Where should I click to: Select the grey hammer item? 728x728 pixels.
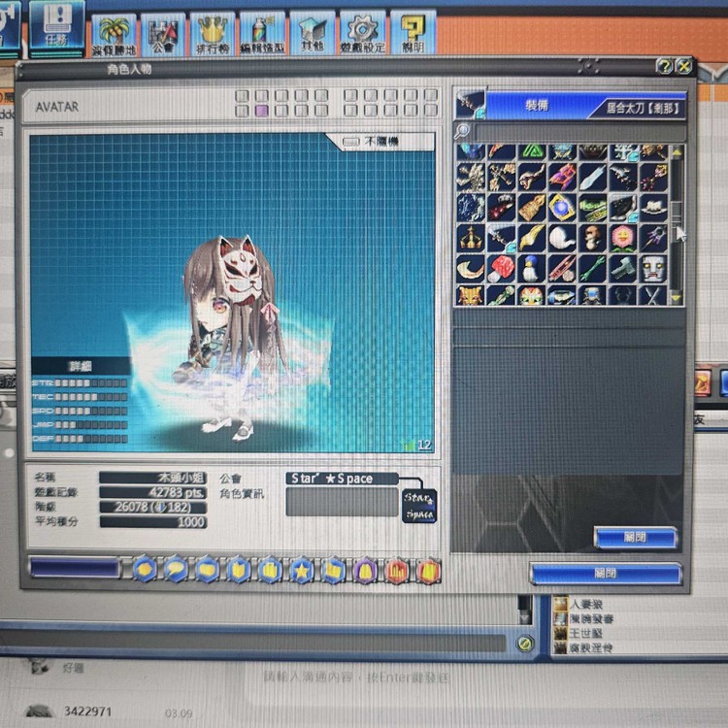[622, 268]
